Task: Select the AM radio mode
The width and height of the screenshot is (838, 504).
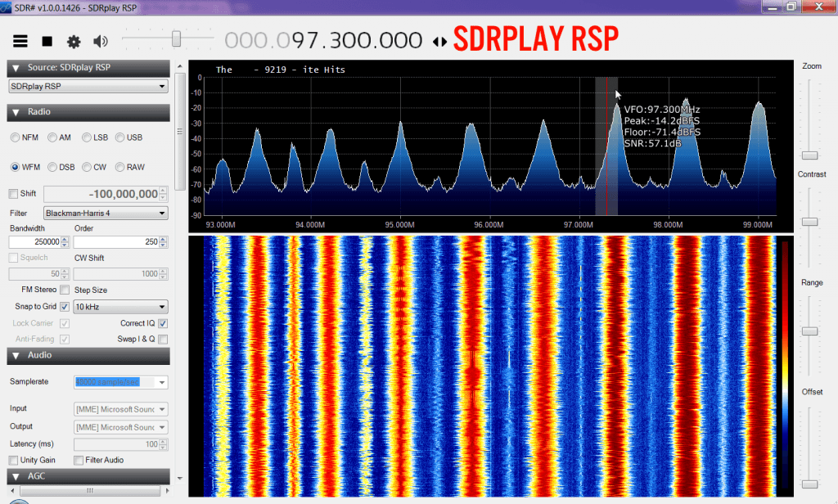Action: [53, 137]
